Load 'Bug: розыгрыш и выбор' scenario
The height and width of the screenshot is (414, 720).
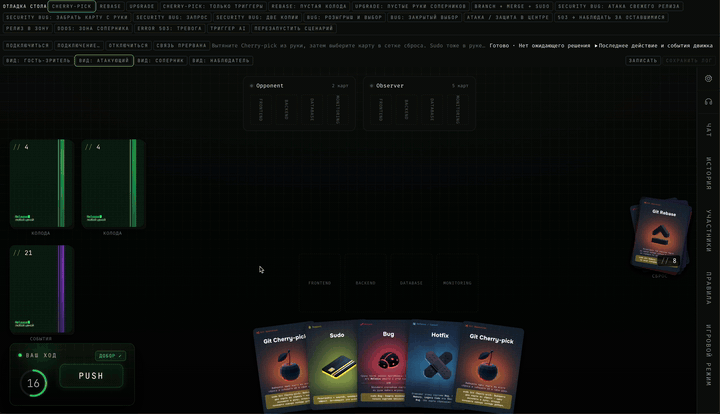[x=344, y=17]
